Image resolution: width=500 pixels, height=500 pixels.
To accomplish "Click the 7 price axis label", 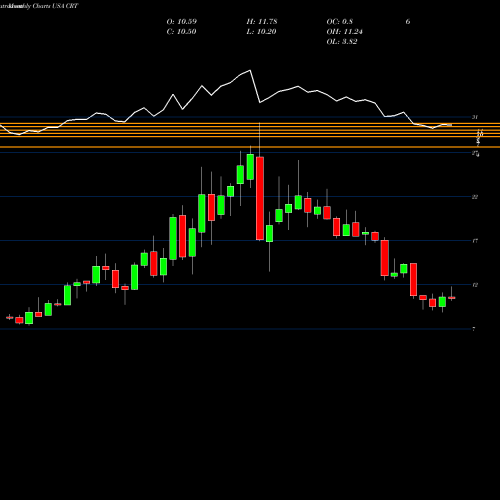I will click(474, 329).
